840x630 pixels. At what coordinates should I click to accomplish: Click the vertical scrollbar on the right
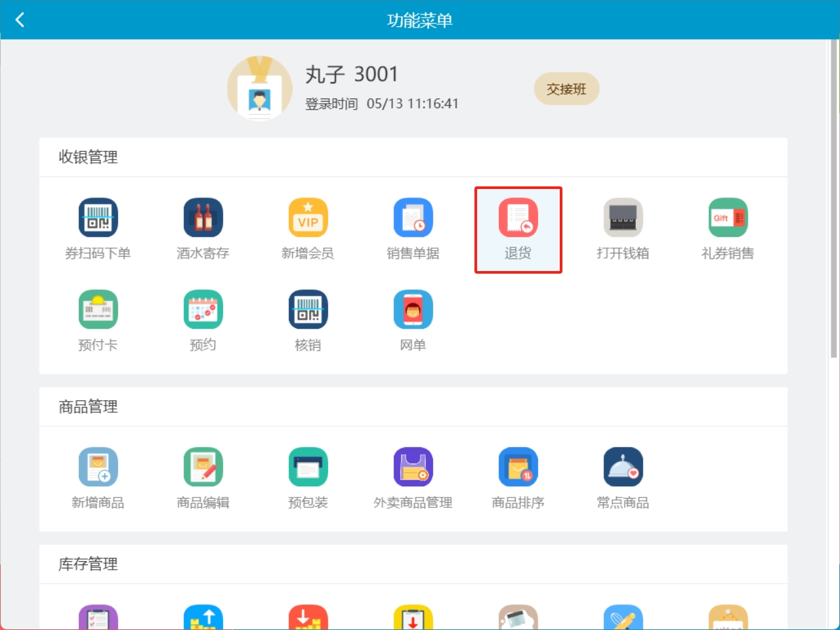tap(834, 199)
